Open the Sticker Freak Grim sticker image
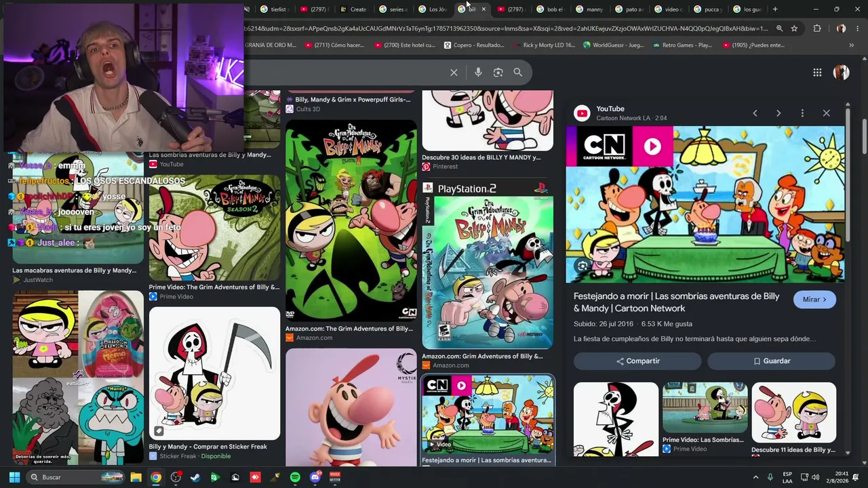Screen dimensions: 868x488 (214, 373)
